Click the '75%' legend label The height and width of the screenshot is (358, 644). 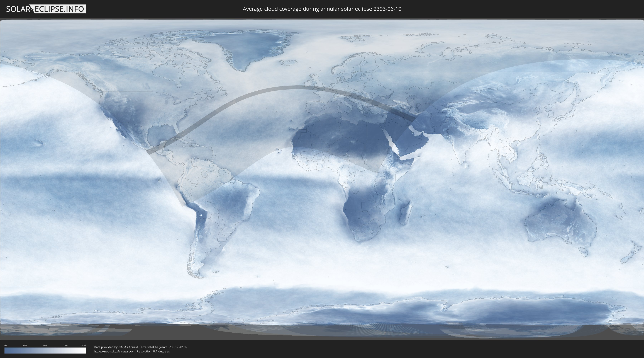(x=65, y=345)
